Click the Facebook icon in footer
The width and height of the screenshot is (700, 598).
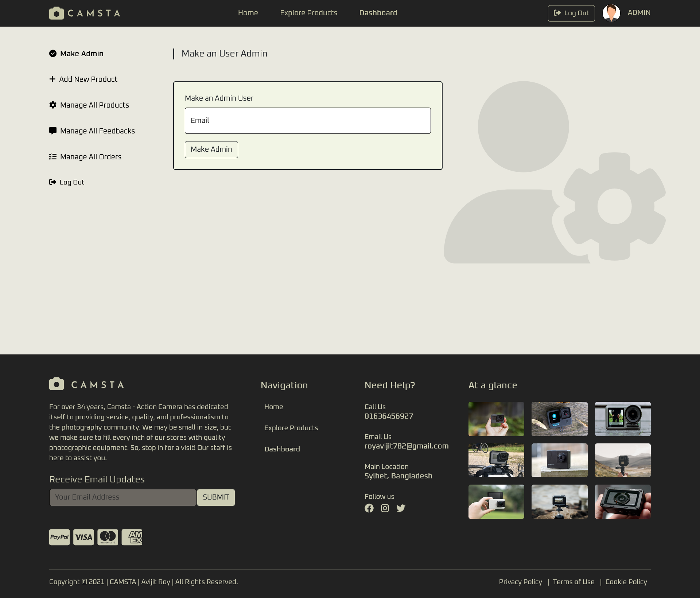pos(369,508)
